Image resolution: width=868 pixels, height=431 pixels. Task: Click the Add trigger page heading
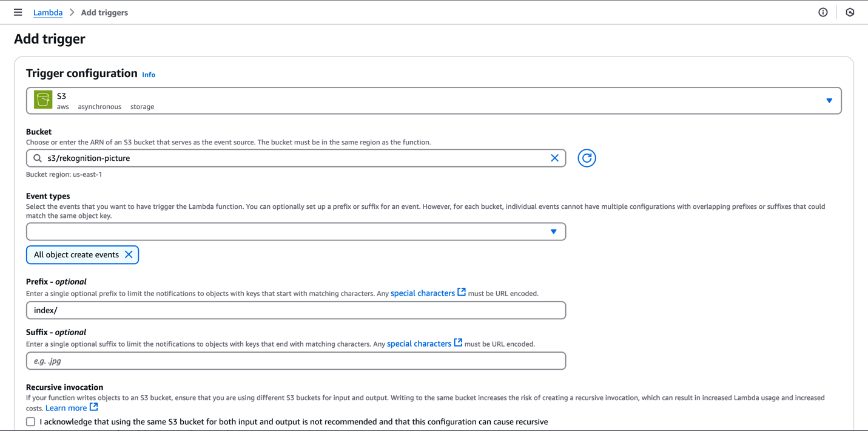50,39
